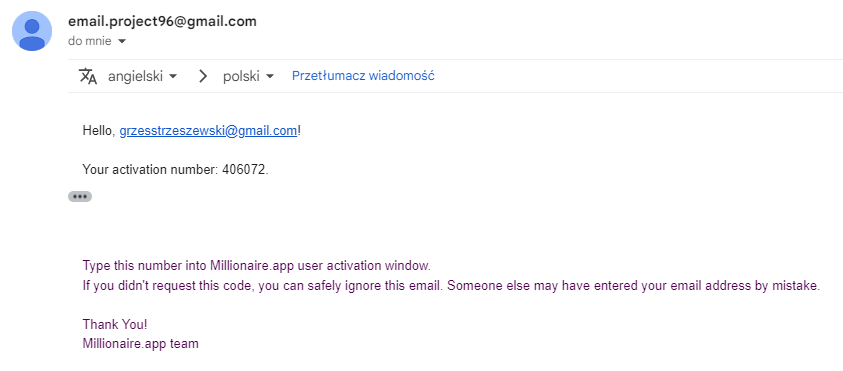
Task: Click the Your activation number label text
Action: [x=150, y=170]
